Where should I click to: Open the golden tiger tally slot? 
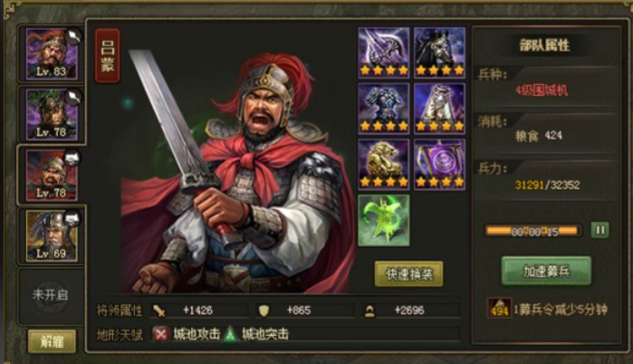384,164
